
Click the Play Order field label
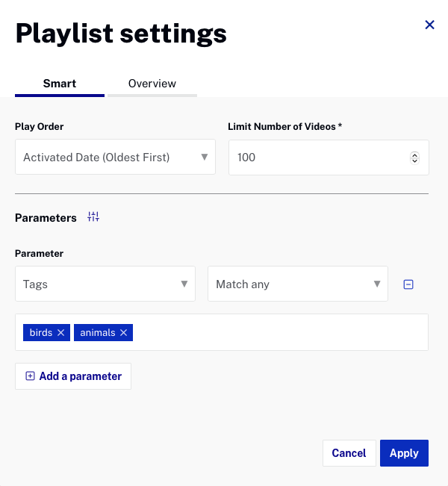[39, 127]
